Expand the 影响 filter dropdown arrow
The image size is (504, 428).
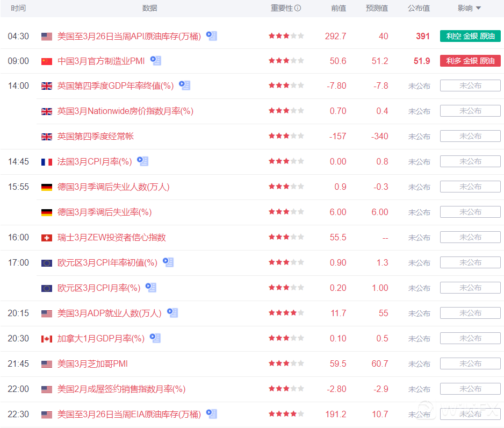[478, 8]
